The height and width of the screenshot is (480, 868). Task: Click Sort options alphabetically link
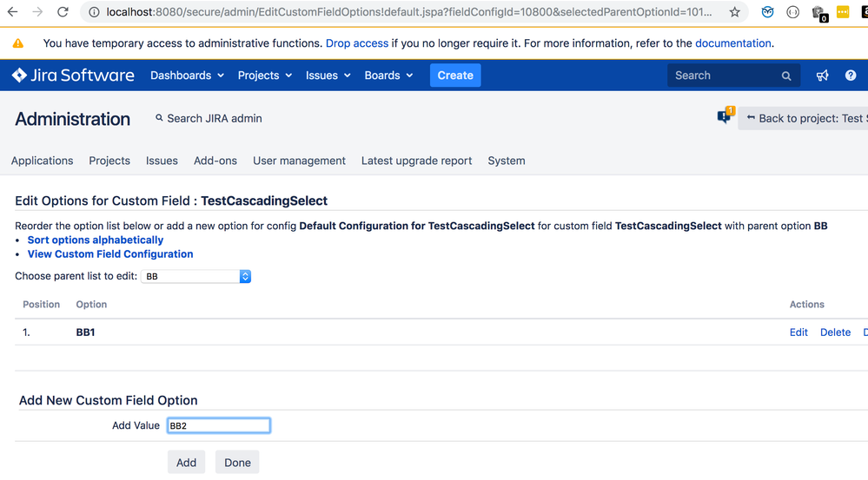tap(96, 240)
